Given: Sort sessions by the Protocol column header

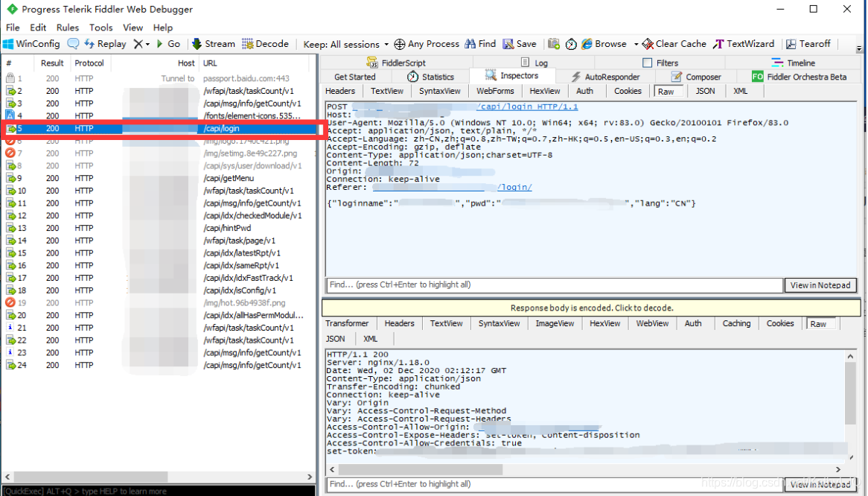Looking at the screenshot, I should [x=89, y=63].
